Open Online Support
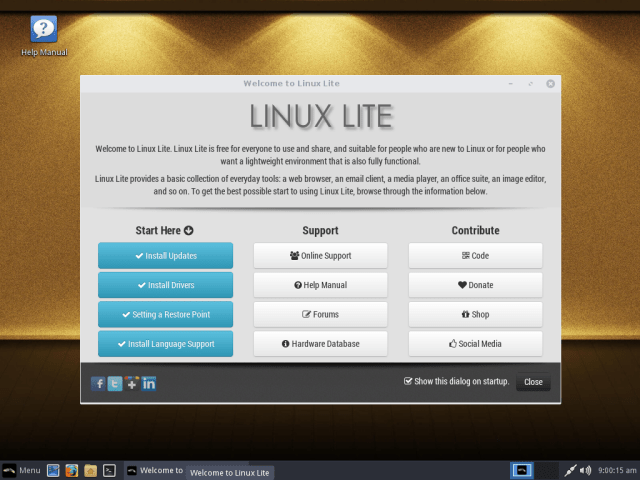Image resolution: width=640 pixels, height=480 pixels. (320, 256)
